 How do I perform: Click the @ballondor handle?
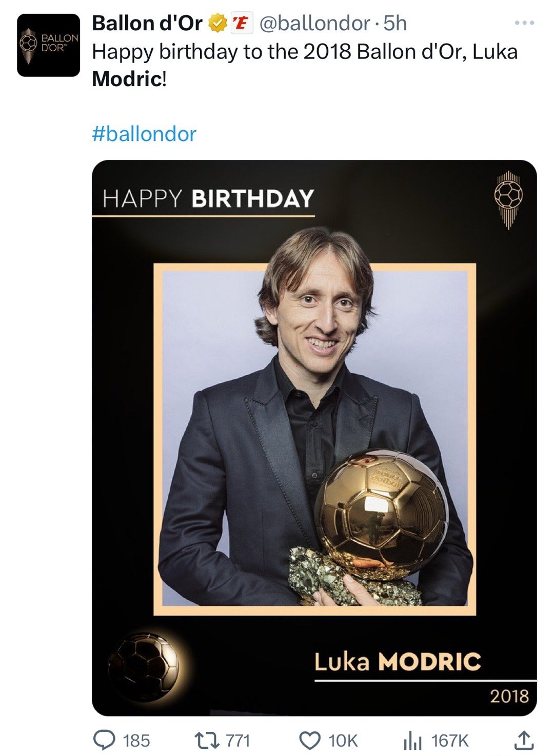coord(315,24)
